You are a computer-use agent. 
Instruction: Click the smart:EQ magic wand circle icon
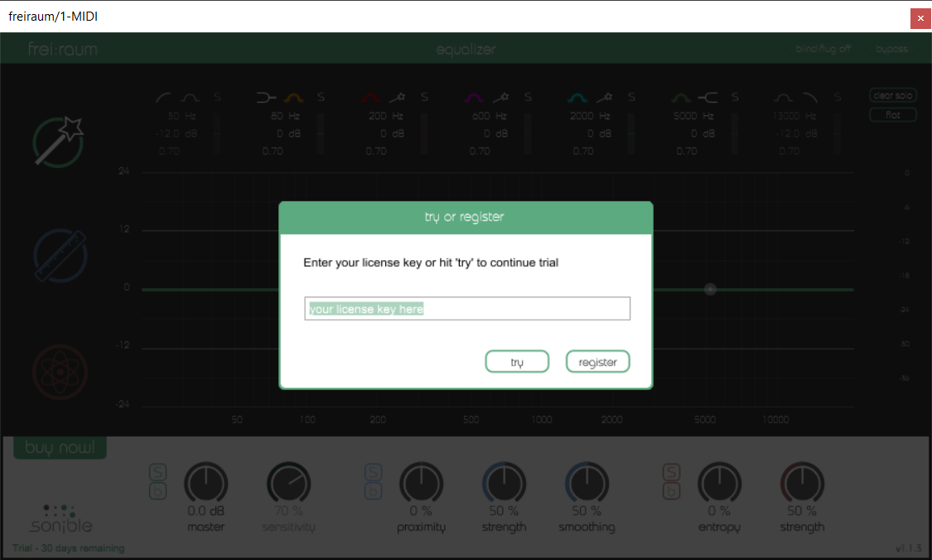tap(58, 142)
